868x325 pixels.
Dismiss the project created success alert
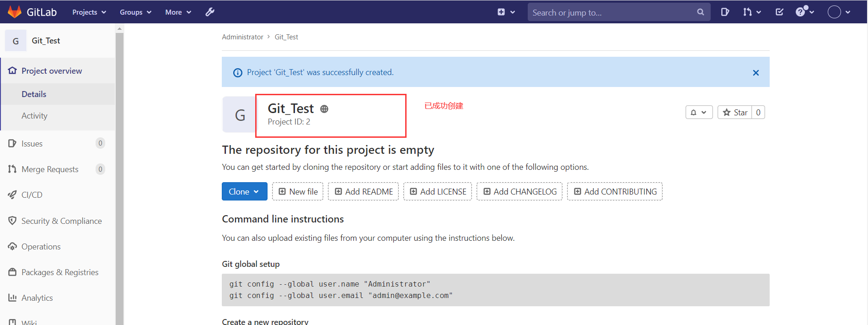coord(755,73)
